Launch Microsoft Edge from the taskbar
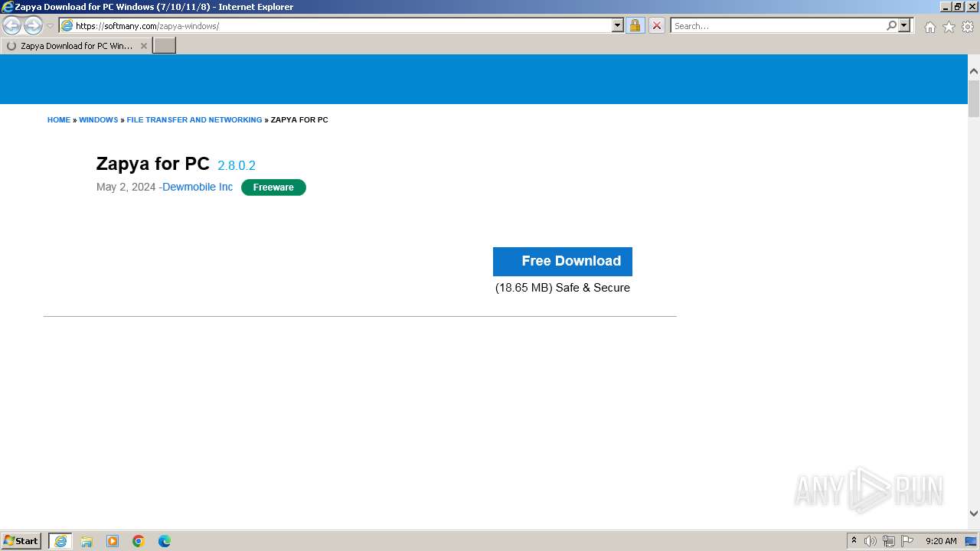This screenshot has width=980, height=551. tap(165, 541)
